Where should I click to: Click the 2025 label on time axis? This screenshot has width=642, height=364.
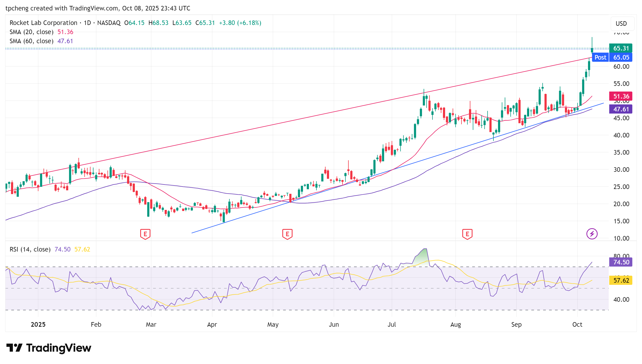point(38,325)
